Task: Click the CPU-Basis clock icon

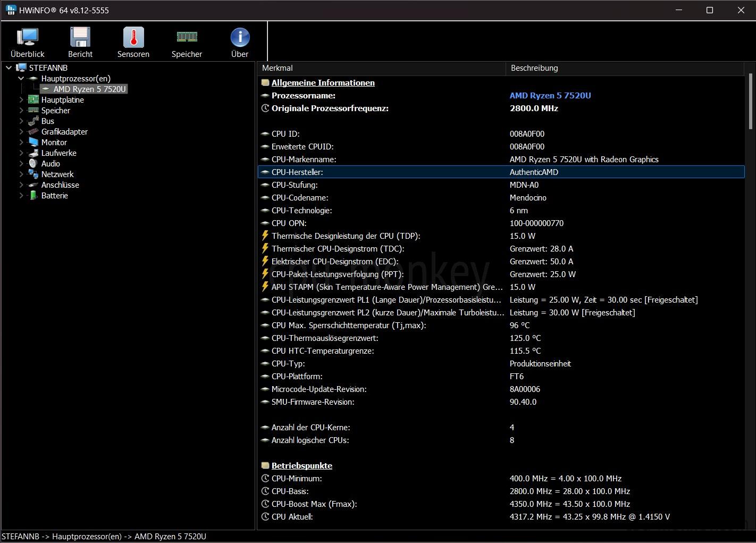Action: [265, 491]
